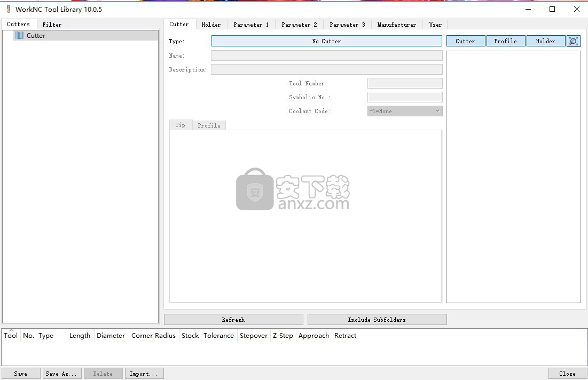Click the Symbolic No. field
The width and height of the screenshot is (588, 380).
pos(405,97)
